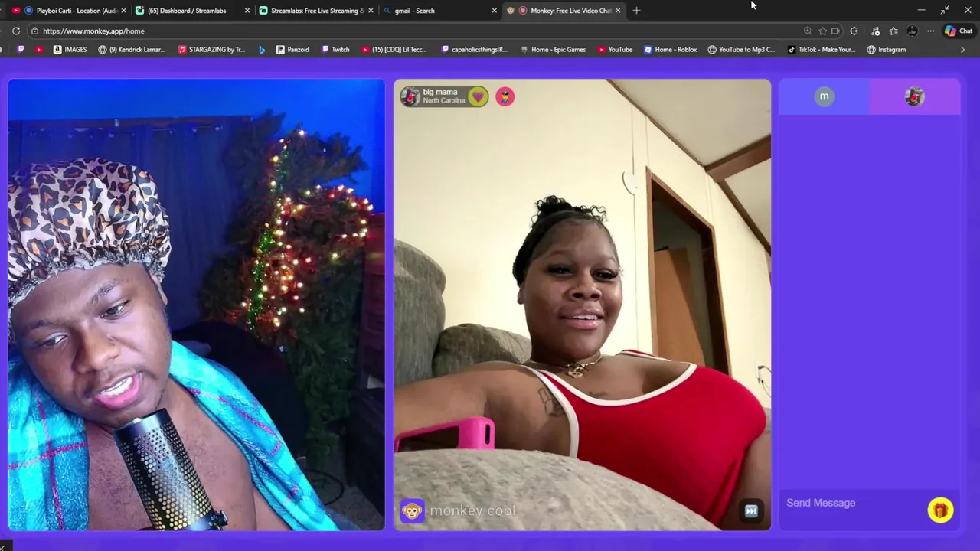The width and height of the screenshot is (980, 551).
Task: Open the Instagram bookmark
Action: point(887,50)
